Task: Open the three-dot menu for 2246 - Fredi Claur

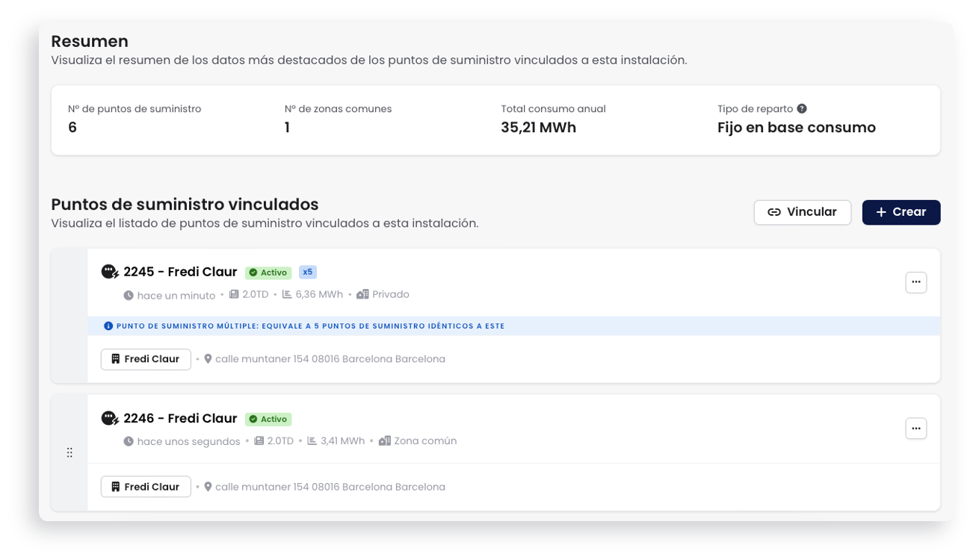Action: [x=916, y=429]
